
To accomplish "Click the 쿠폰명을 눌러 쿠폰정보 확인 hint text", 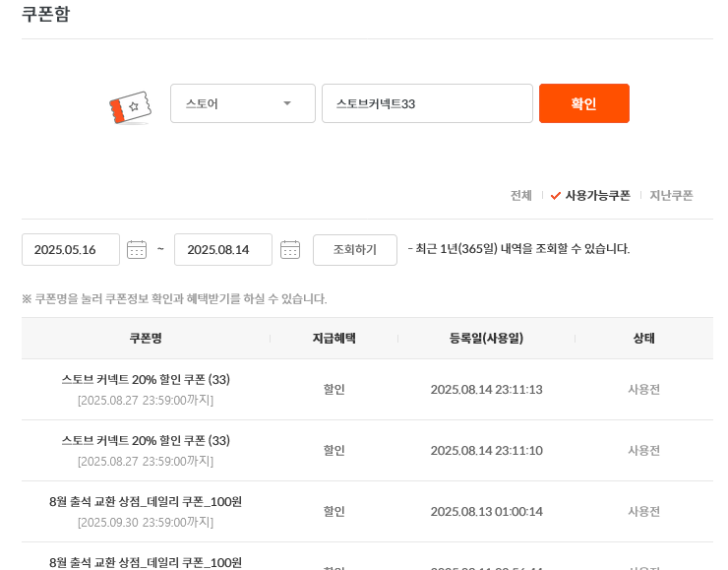I will tap(174, 298).
